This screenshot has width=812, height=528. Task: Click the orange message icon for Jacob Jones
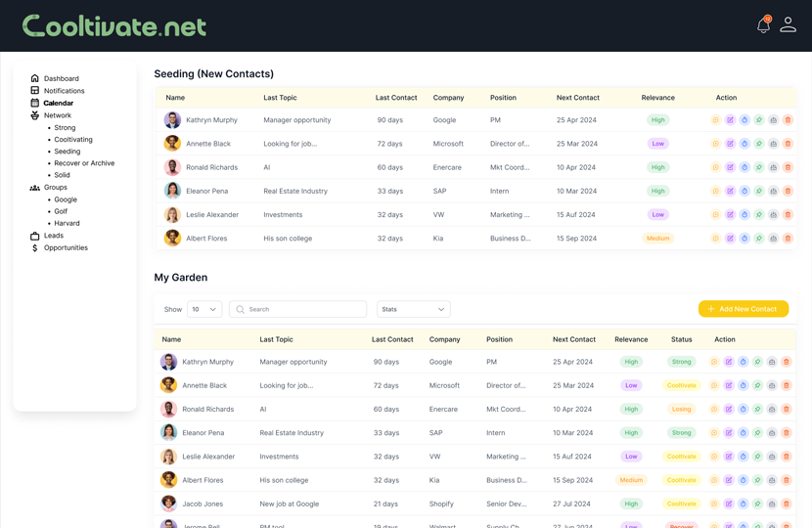point(714,504)
